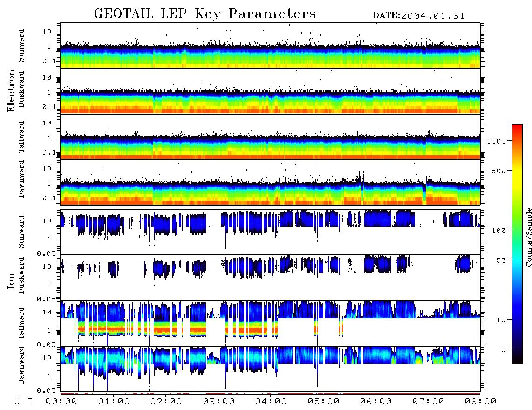Click the 04:00 time tick label
Screen dimensions: 532x410
coord(271,402)
